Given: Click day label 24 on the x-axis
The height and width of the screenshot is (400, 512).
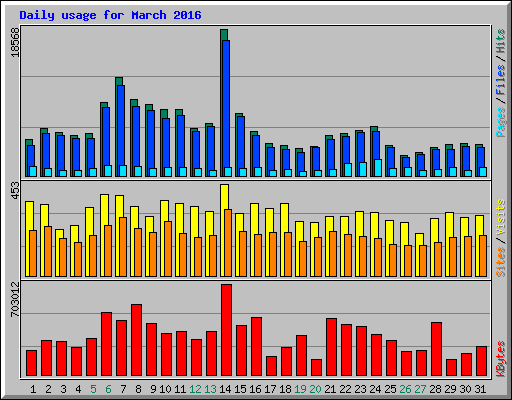Looking at the screenshot, I should [x=375, y=389].
